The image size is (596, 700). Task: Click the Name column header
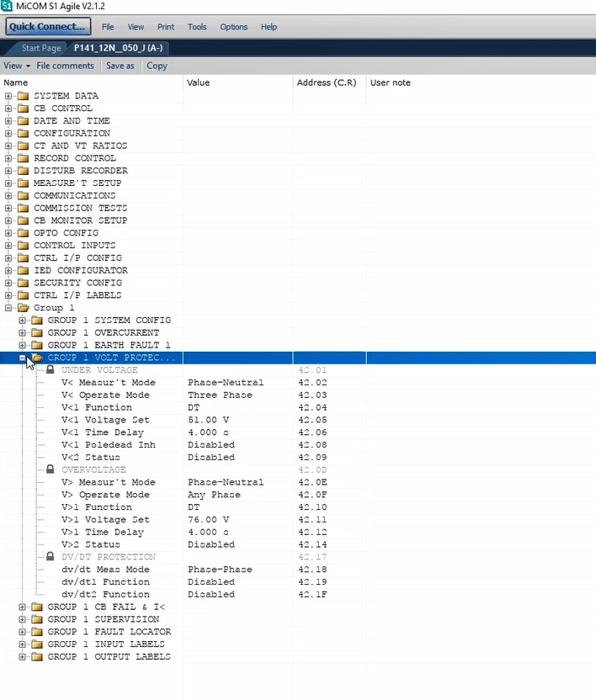(92, 82)
